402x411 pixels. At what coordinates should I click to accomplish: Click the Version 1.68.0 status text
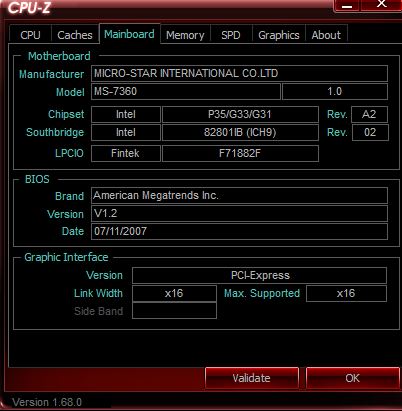tap(47, 402)
